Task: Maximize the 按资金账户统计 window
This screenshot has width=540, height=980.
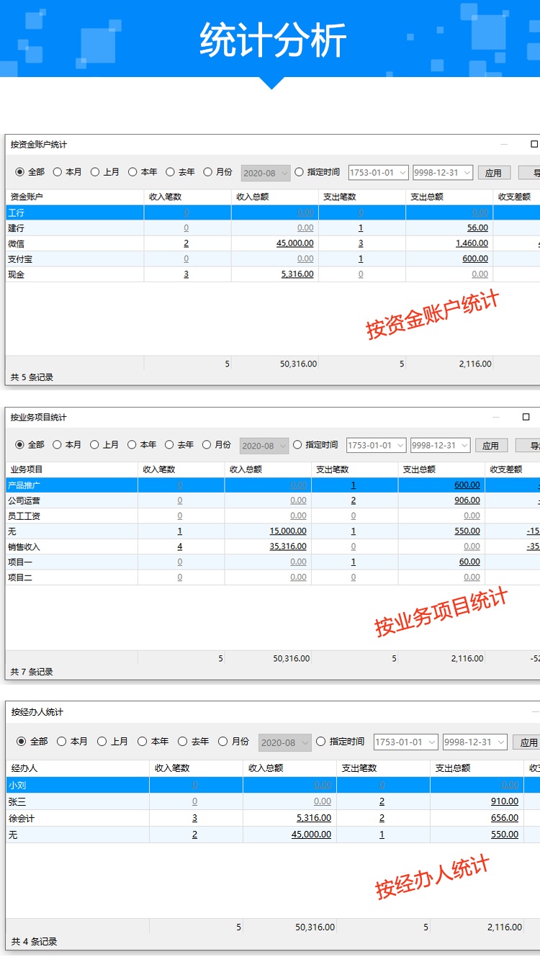Action: pyautogui.click(x=534, y=144)
